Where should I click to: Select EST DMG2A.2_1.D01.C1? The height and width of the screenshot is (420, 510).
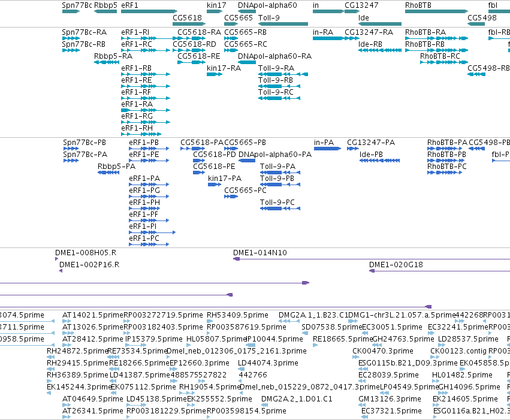(x=297, y=399)
